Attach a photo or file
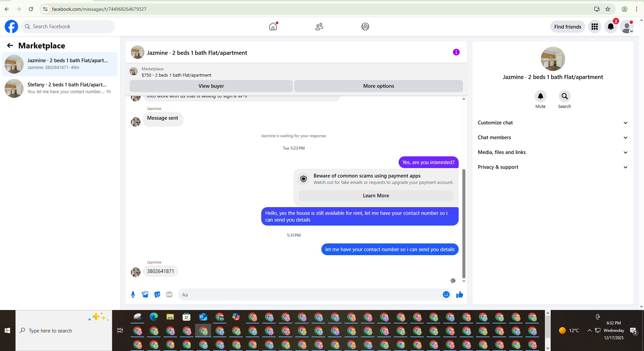 point(145,295)
